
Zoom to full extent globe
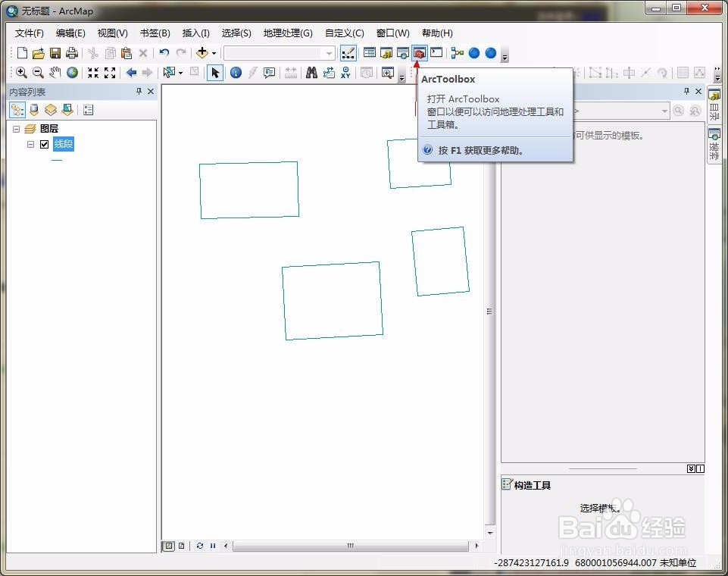72,73
